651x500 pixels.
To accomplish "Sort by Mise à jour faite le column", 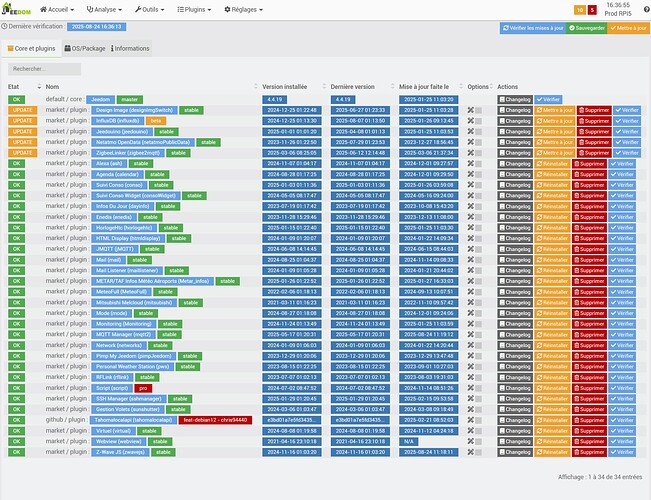I will [x=431, y=86].
